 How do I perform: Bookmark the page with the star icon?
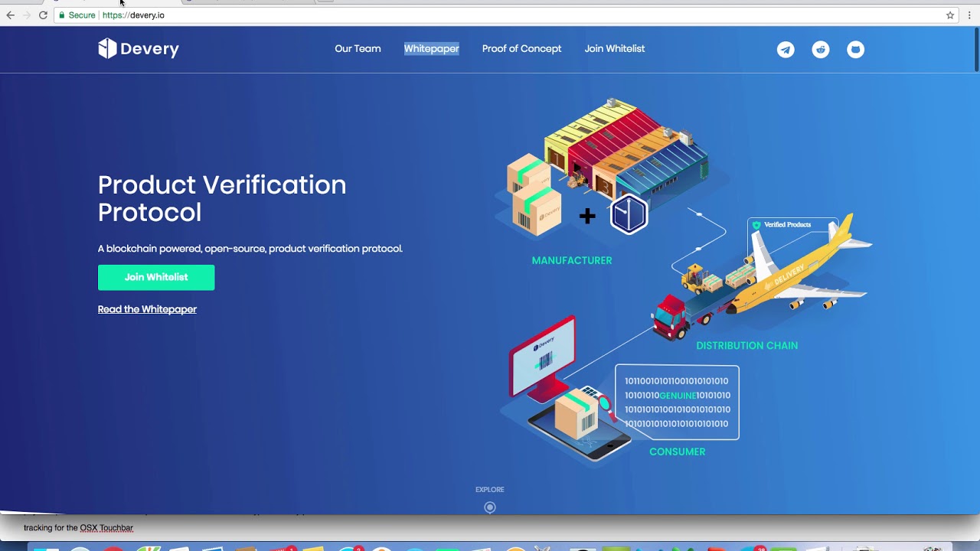(950, 15)
